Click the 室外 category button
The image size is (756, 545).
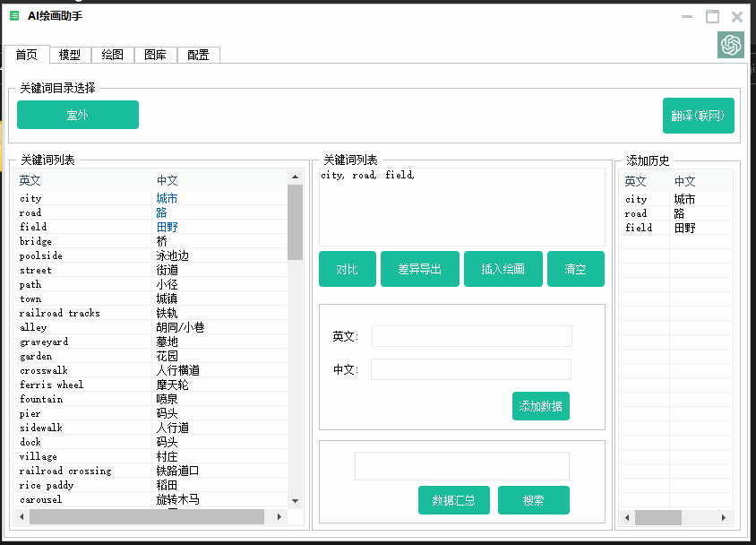[78, 115]
